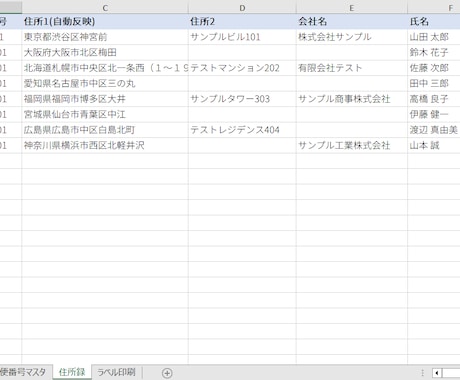Select cell 広島県広島市中区白島北町

[105, 130]
